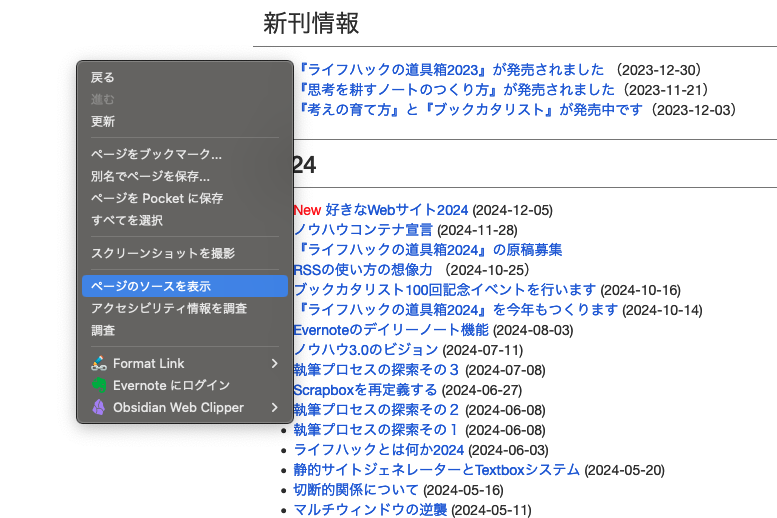
Task: Click the Format Link extension icon
Action: coord(98,363)
